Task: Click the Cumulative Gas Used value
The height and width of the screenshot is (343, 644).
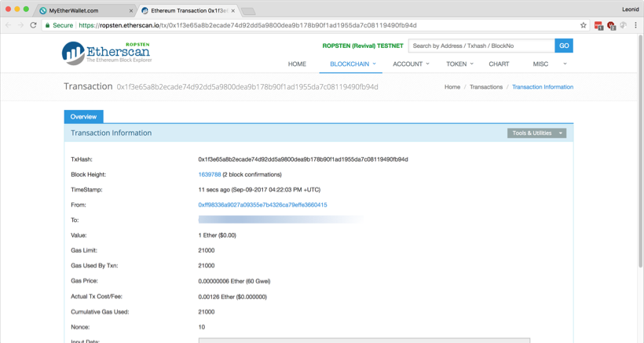Action: 207,312
